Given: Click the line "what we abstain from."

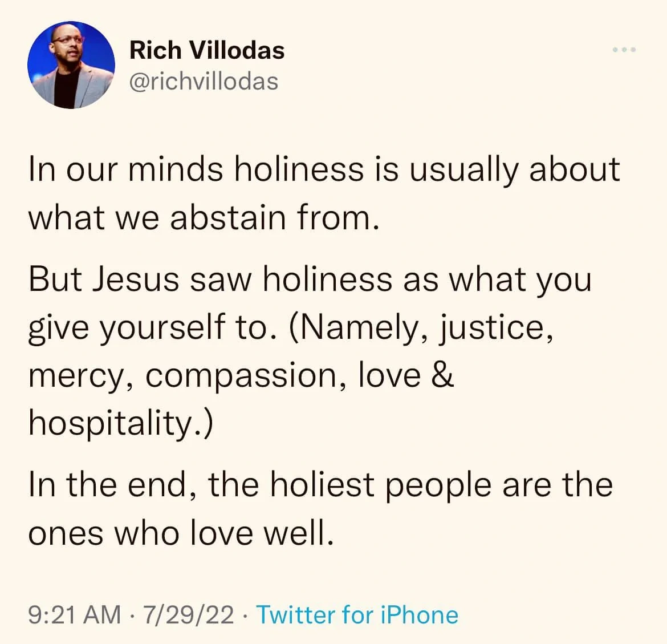Looking at the screenshot, I should [204, 217].
